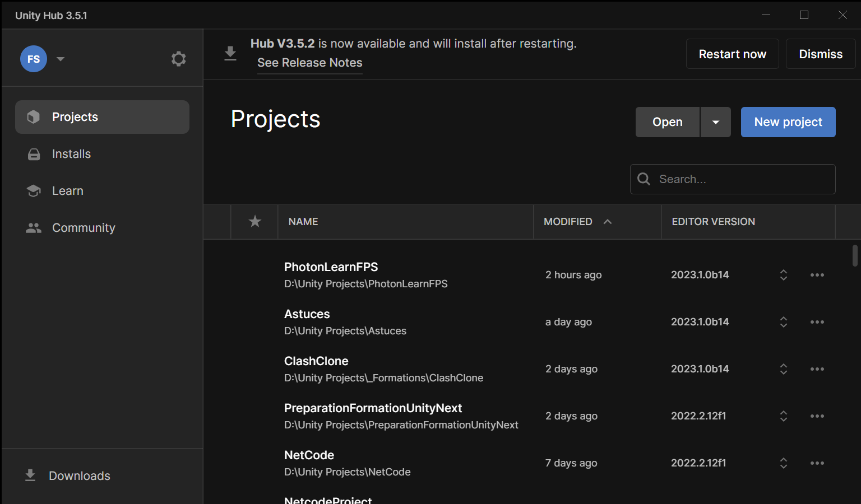Change editor version for PreparationFormationUnityNext
The image size is (861, 504).
(x=784, y=416)
